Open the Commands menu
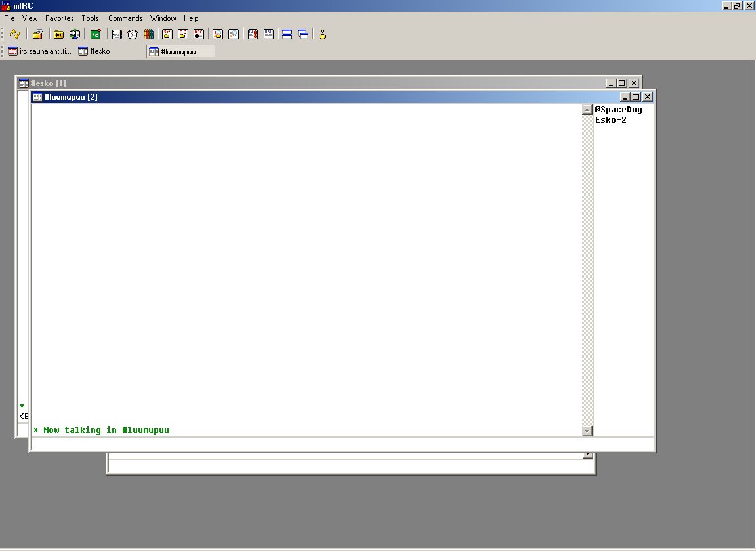The height and width of the screenshot is (551, 756). tap(125, 18)
